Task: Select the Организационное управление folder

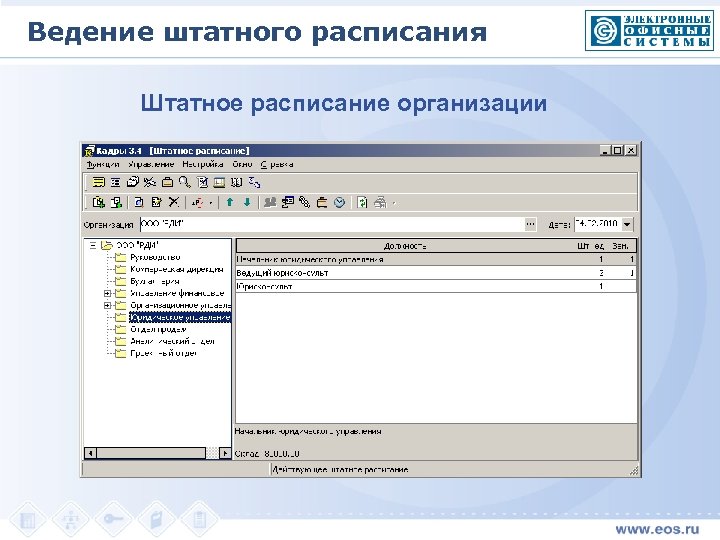Action: pos(180,305)
